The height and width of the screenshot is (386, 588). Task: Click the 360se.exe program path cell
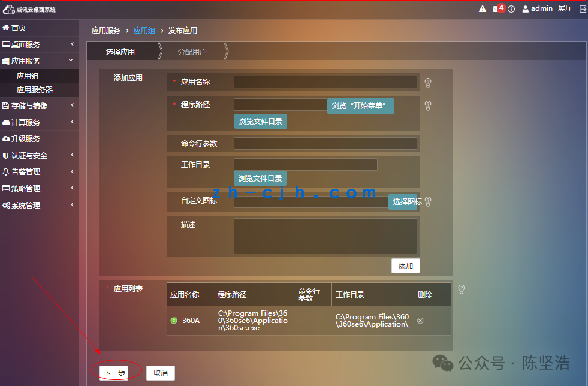point(253,321)
